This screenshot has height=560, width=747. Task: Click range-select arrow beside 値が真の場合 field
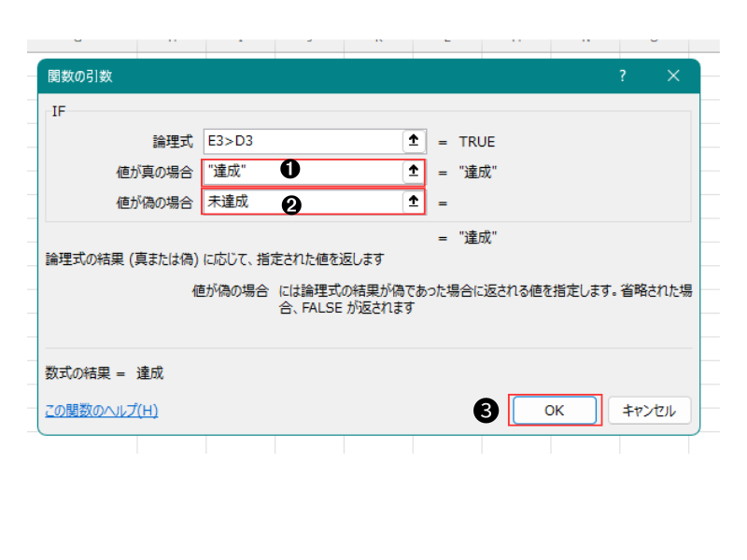pyautogui.click(x=413, y=172)
